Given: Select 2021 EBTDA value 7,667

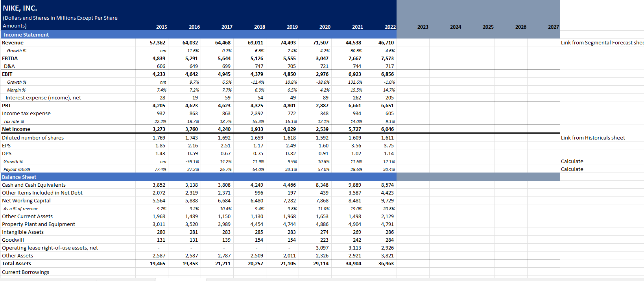Looking at the screenshot, I should pos(355,58).
